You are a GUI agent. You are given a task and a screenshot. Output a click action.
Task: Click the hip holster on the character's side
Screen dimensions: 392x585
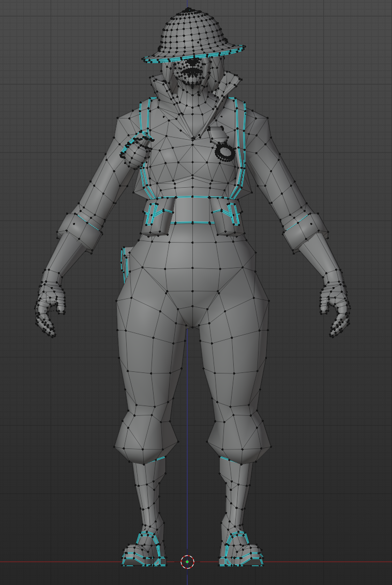[x=125, y=264]
